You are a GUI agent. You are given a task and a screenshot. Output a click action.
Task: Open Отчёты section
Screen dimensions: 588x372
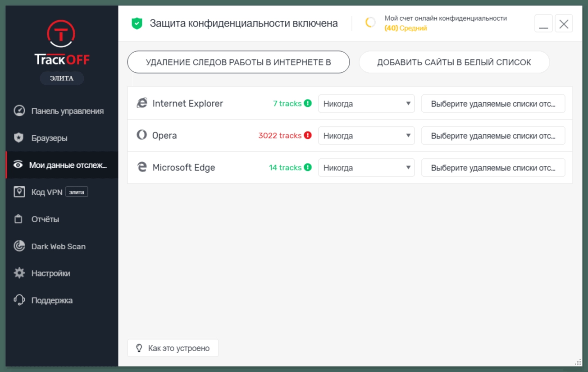point(62,219)
